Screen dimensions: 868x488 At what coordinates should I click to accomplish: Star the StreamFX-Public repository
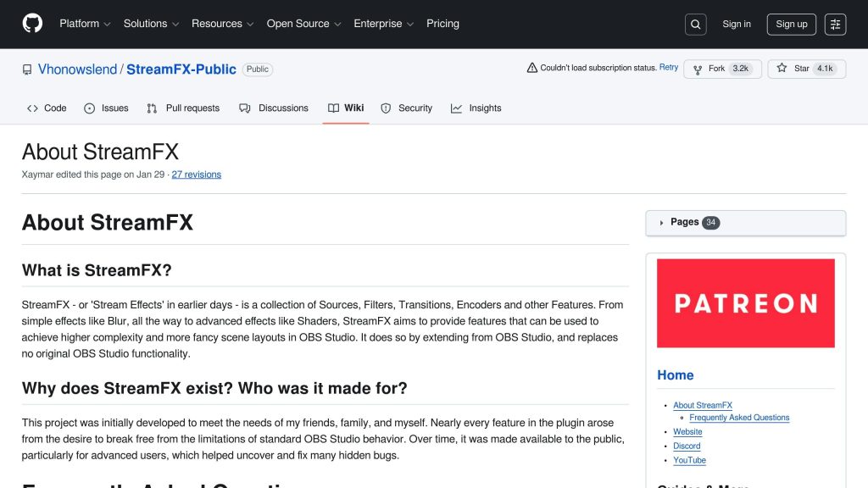(x=807, y=68)
